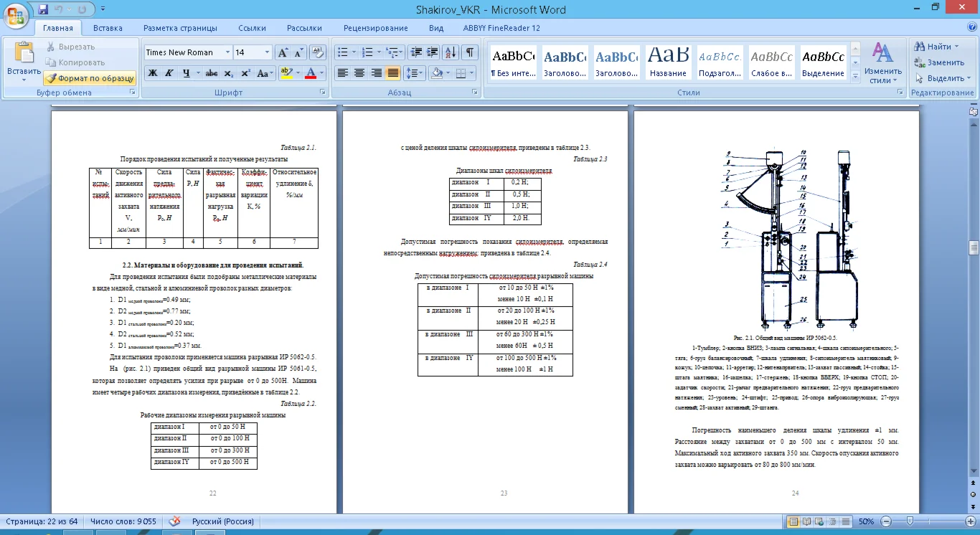980x535 pixels.
Task: Apply red font color
Action: click(x=311, y=73)
